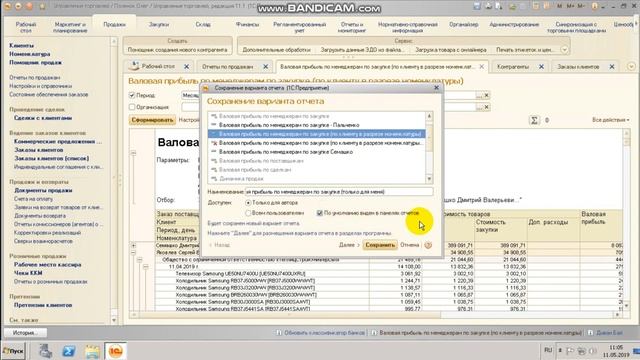The image size is (640, 360).
Task: Click the Наименование input field
Action: click(339, 192)
